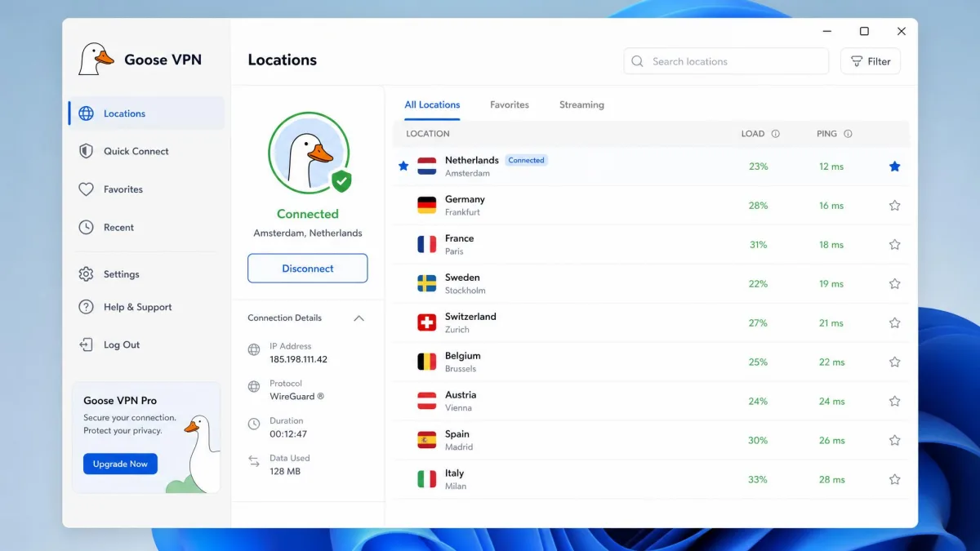Image resolution: width=980 pixels, height=551 pixels.
Task: Favorite Sweden using its star
Action: pyautogui.click(x=894, y=284)
